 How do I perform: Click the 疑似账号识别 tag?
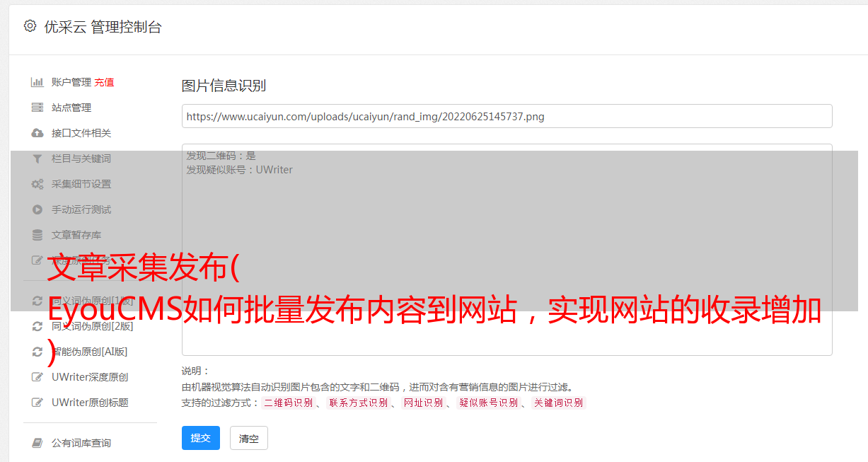(488, 403)
